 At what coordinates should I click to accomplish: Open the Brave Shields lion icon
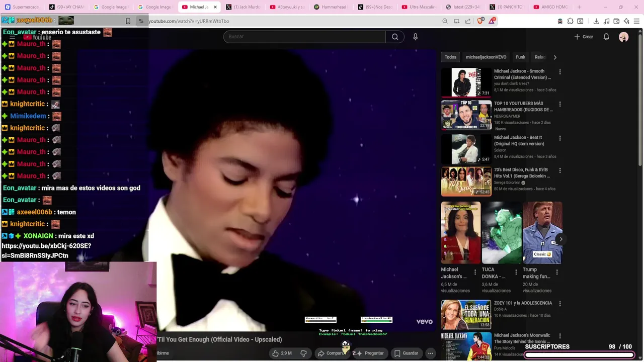pyautogui.click(x=480, y=21)
